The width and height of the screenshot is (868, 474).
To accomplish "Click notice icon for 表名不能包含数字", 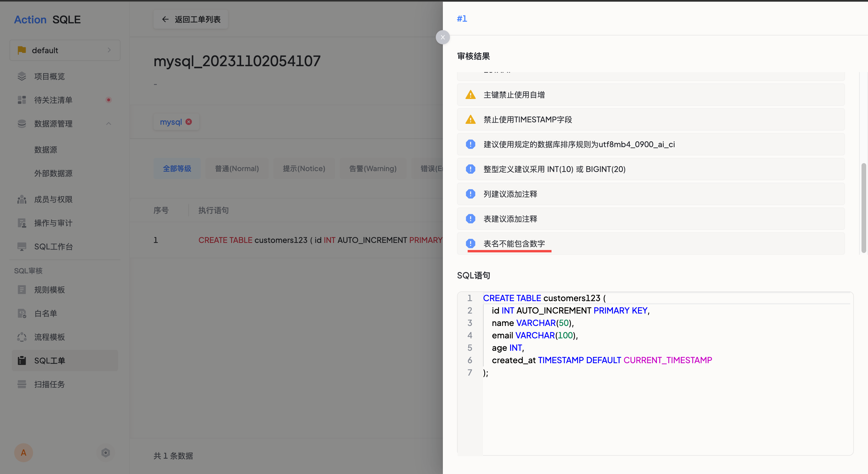I will point(470,244).
